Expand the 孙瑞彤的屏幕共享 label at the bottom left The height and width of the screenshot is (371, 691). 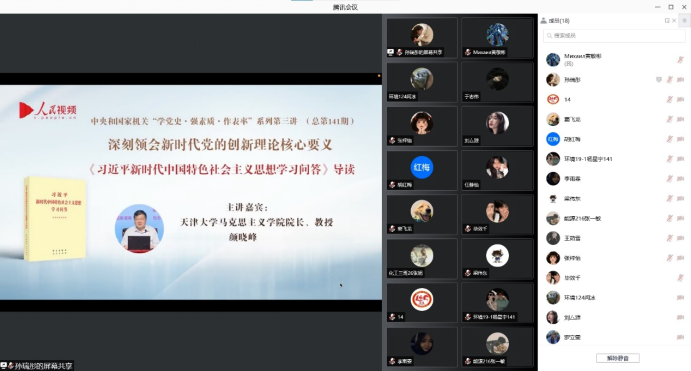[37, 366]
